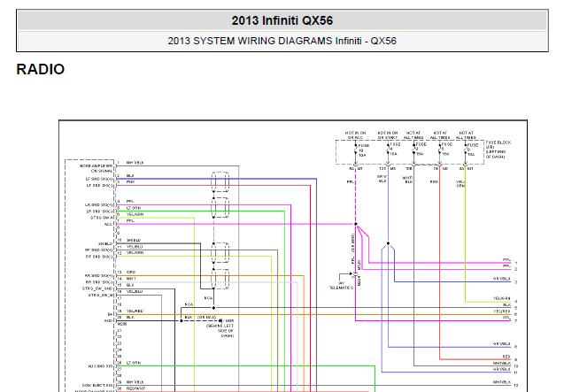The image size is (564, 392).
Task: Select "GRY/BLU" label at right-edge wire 11
Action: [502, 369]
